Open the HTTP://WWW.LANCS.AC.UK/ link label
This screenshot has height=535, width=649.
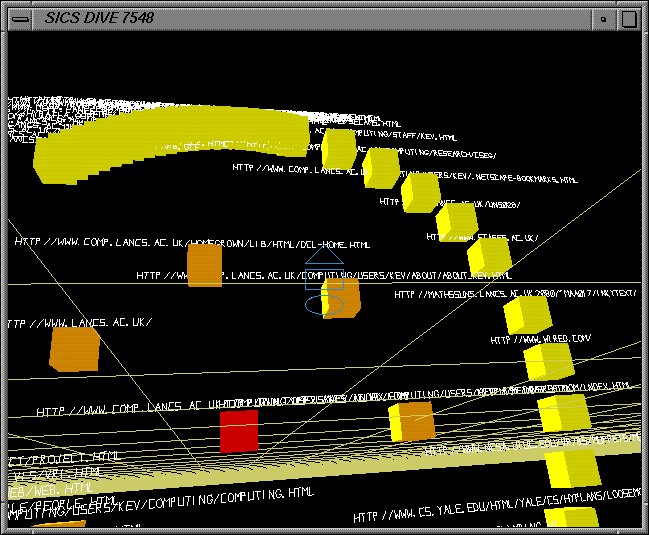point(80,322)
